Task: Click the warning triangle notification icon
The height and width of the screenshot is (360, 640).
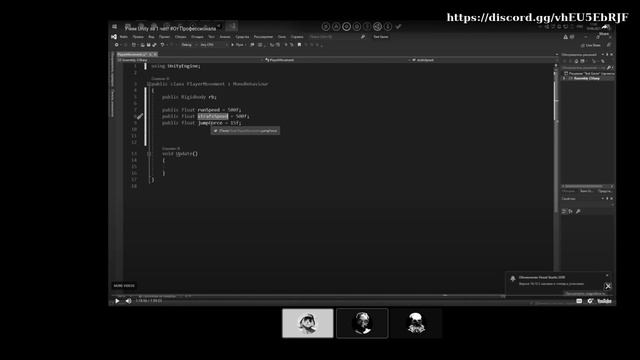Action: (x=565, y=37)
